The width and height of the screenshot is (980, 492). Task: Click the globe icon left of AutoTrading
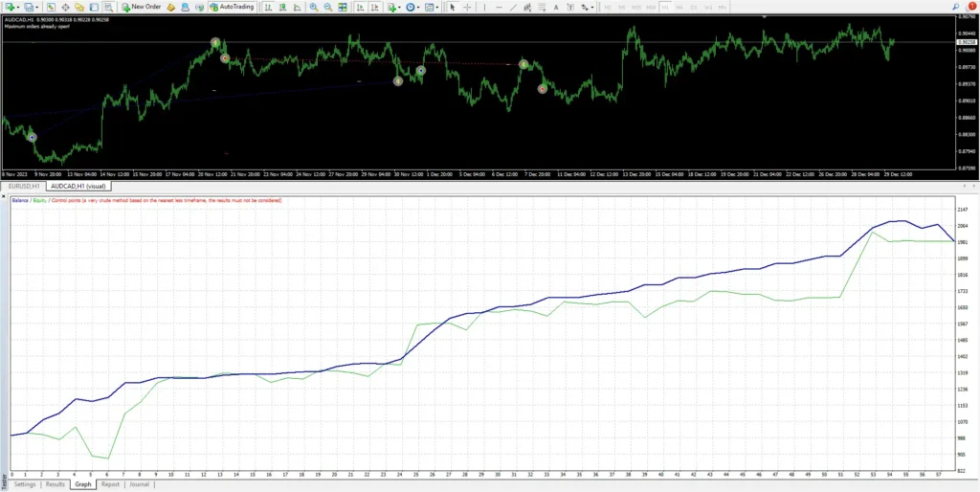pyautogui.click(x=199, y=7)
